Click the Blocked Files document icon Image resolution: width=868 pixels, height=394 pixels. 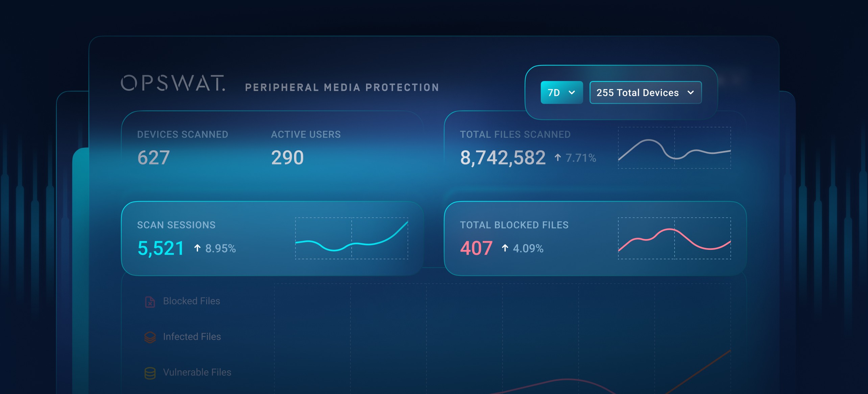tap(150, 301)
